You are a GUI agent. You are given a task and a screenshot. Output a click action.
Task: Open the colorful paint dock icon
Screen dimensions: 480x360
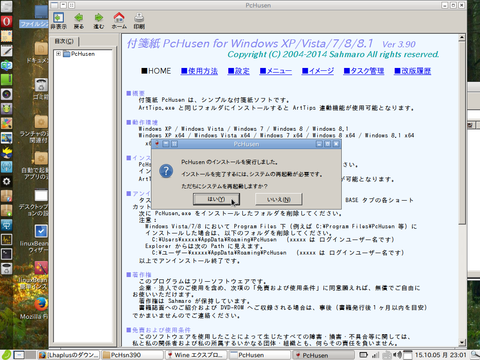pyautogui.click(x=6, y=123)
